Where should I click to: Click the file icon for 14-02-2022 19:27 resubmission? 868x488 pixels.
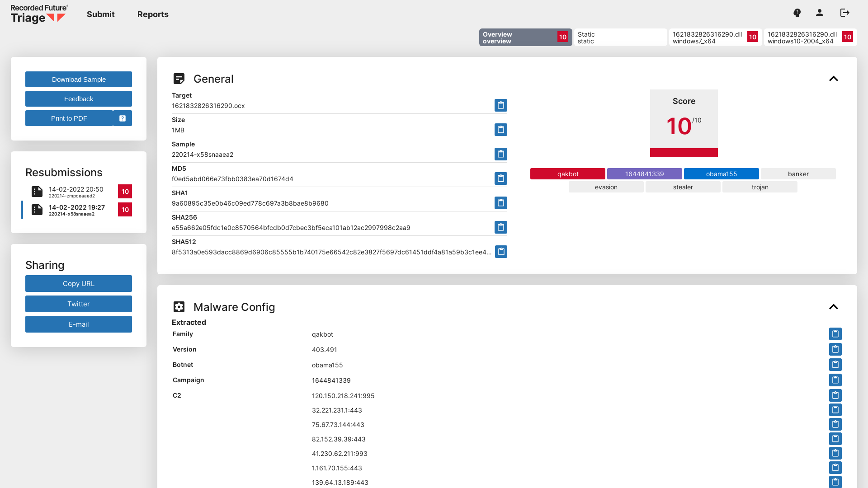pyautogui.click(x=37, y=210)
